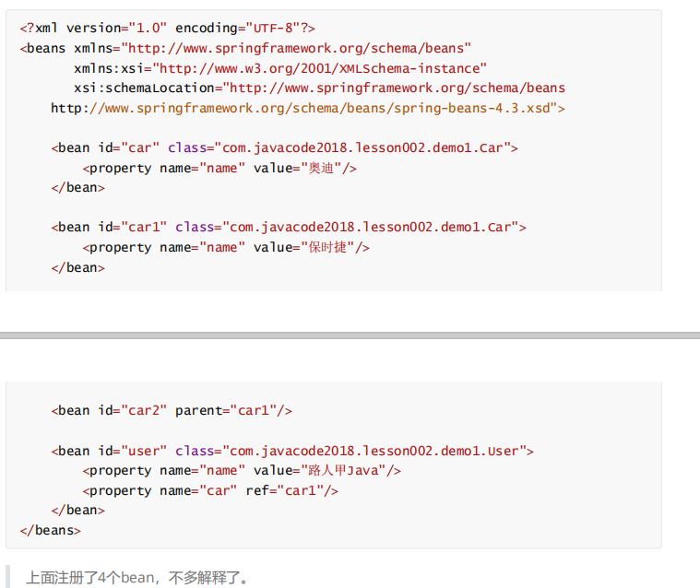Click the bean id="car2" line

coord(171,410)
